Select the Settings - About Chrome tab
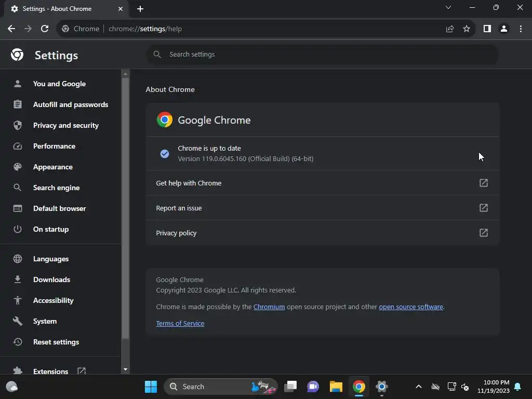The image size is (532, 399). point(66,9)
